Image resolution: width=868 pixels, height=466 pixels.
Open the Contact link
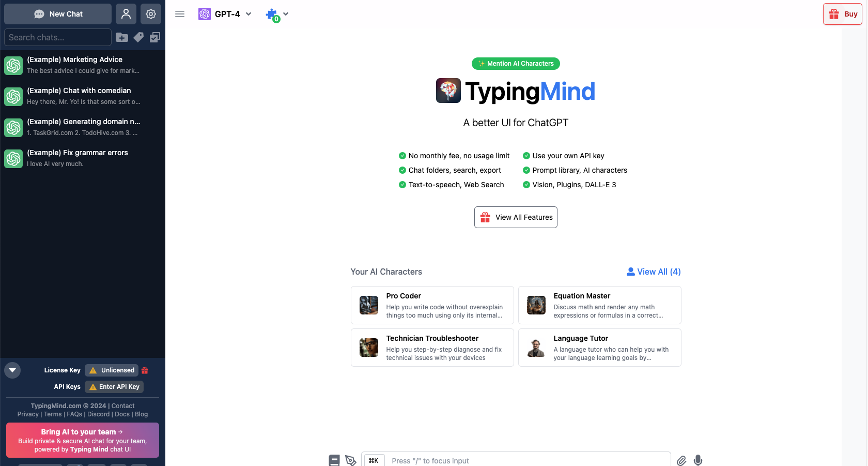(123, 406)
